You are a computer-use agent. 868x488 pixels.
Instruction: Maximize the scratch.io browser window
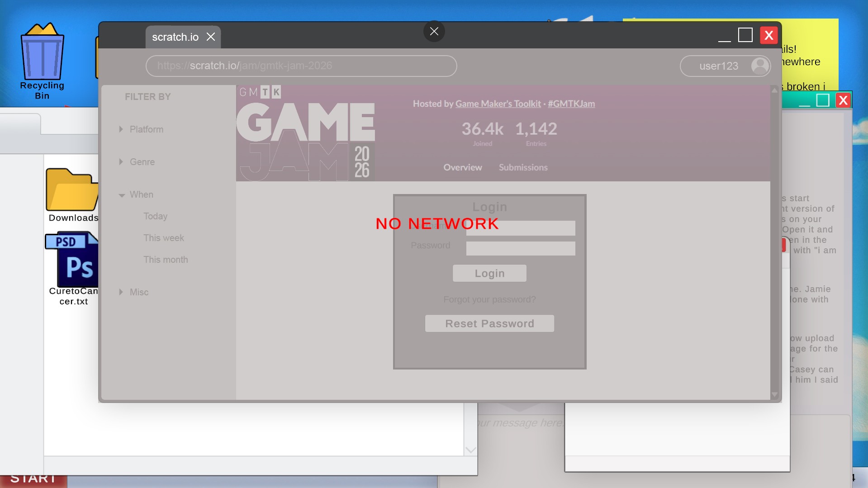745,35
